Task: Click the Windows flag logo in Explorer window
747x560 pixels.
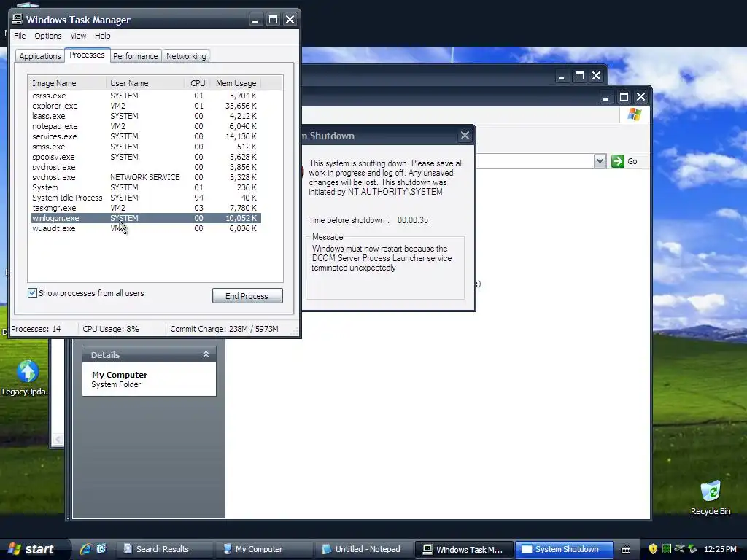Action: 635,114
